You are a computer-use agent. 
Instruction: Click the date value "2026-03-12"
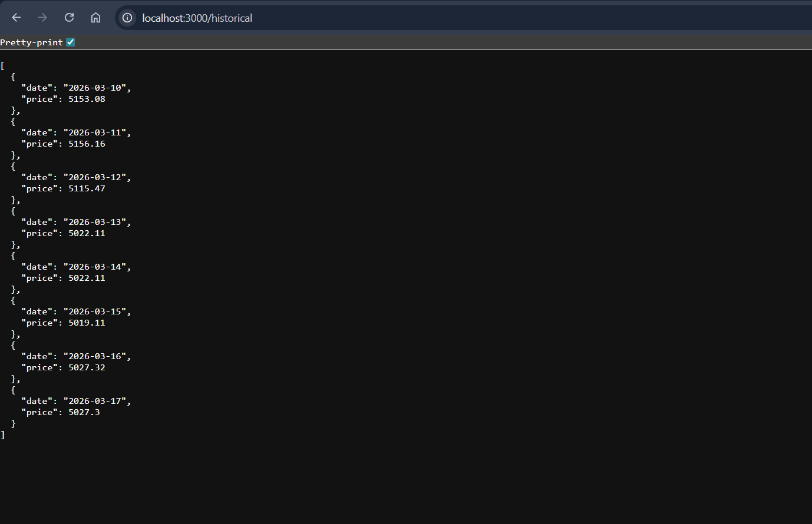tap(95, 177)
